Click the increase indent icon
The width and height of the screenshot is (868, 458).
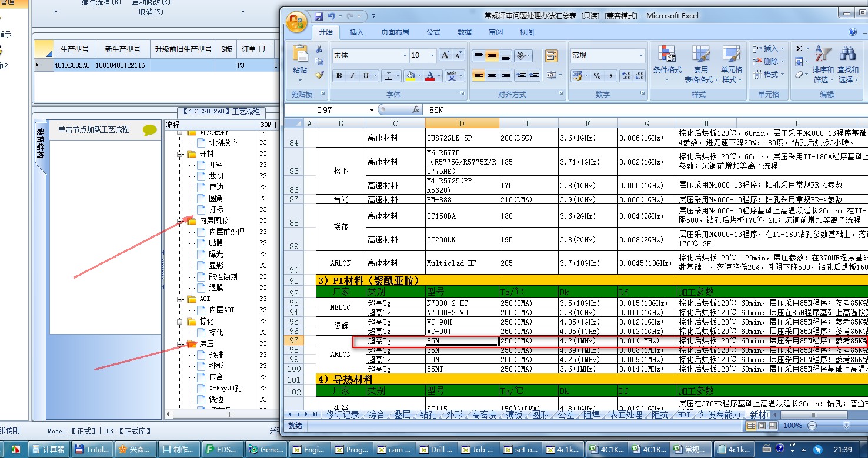click(x=535, y=75)
